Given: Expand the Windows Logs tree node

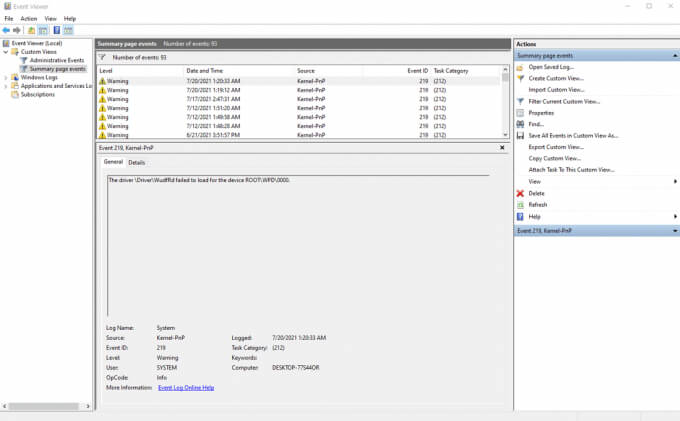Looking at the screenshot, I should [x=6, y=77].
